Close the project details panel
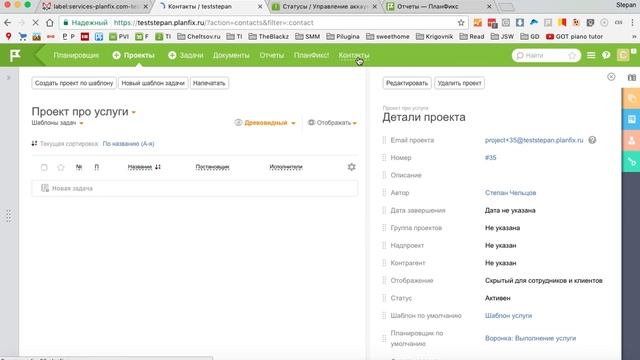The height and width of the screenshot is (360, 640). (x=611, y=77)
